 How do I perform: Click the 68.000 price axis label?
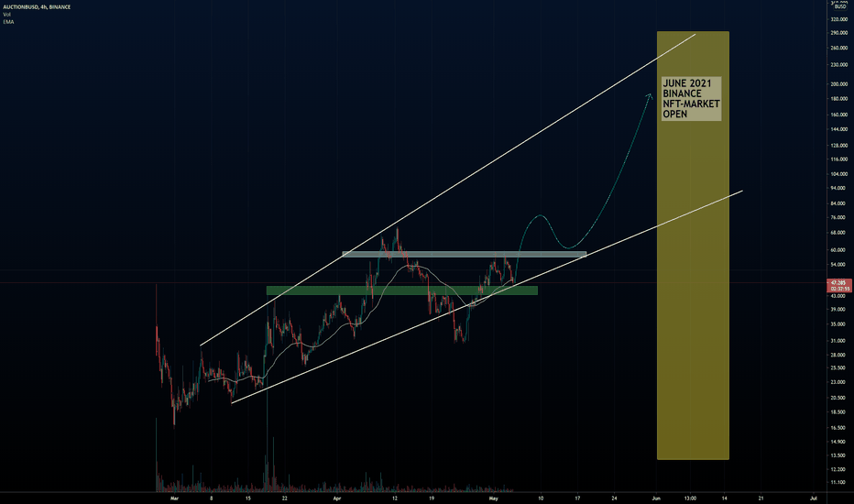point(839,233)
